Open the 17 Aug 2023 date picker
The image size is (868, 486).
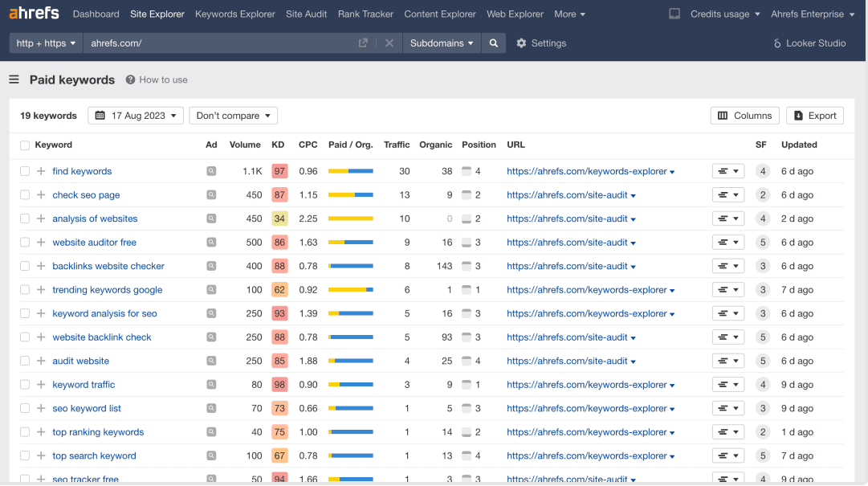point(136,116)
